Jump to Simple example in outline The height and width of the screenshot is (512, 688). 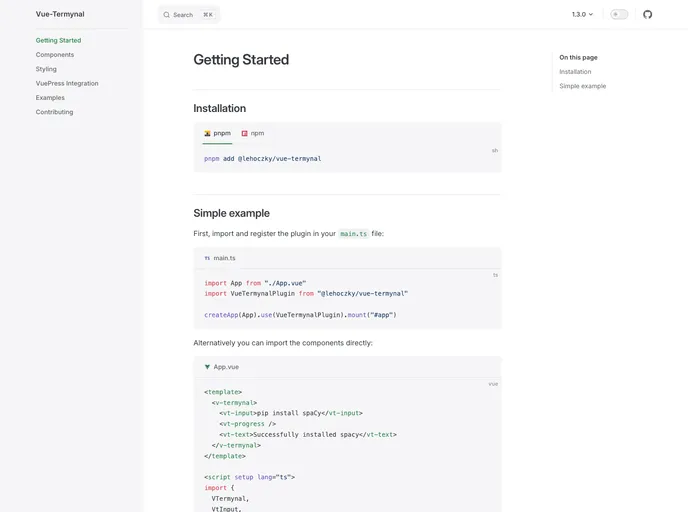pos(582,86)
